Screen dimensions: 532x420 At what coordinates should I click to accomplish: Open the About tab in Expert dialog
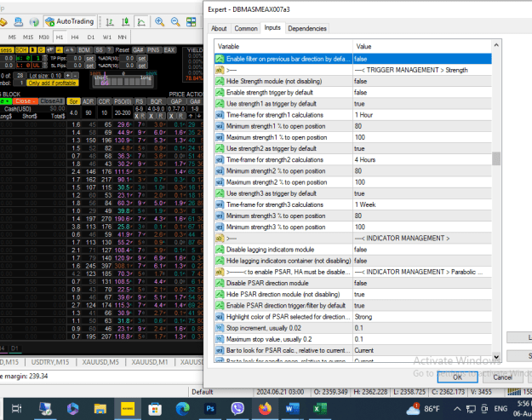click(219, 28)
